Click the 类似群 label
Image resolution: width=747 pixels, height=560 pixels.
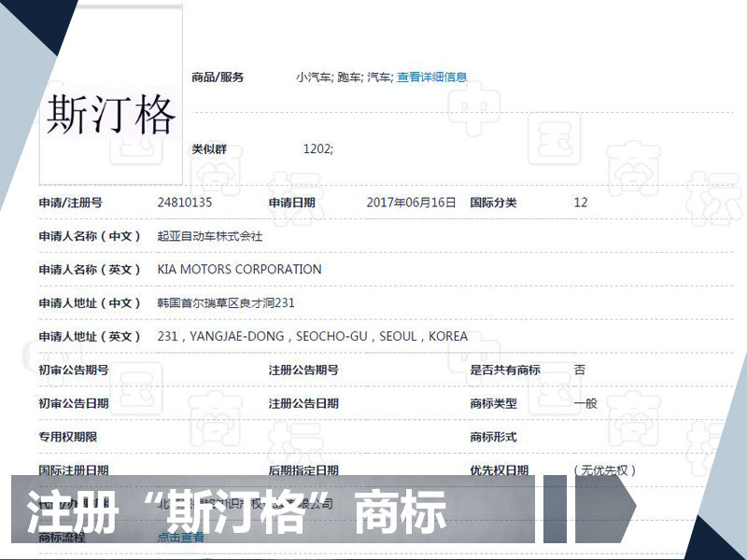pyautogui.click(x=208, y=149)
